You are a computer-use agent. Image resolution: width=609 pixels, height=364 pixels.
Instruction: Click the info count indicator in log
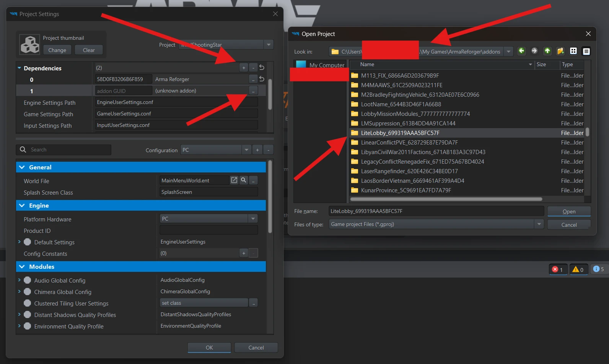pyautogui.click(x=599, y=269)
